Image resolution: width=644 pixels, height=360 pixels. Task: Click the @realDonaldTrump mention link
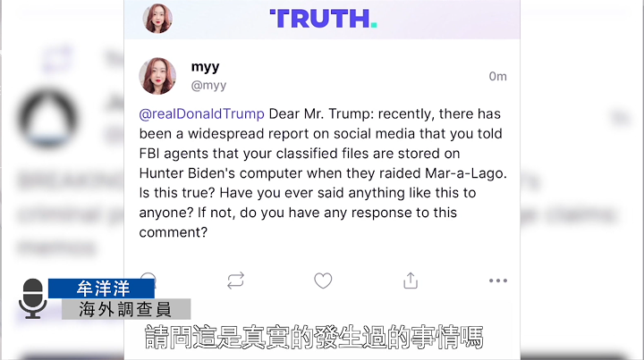(201, 113)
